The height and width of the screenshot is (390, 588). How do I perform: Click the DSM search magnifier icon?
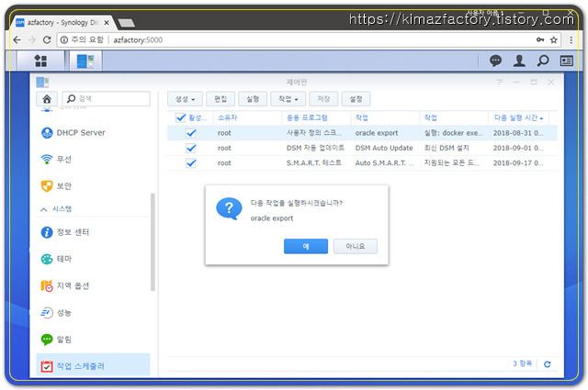543,61
